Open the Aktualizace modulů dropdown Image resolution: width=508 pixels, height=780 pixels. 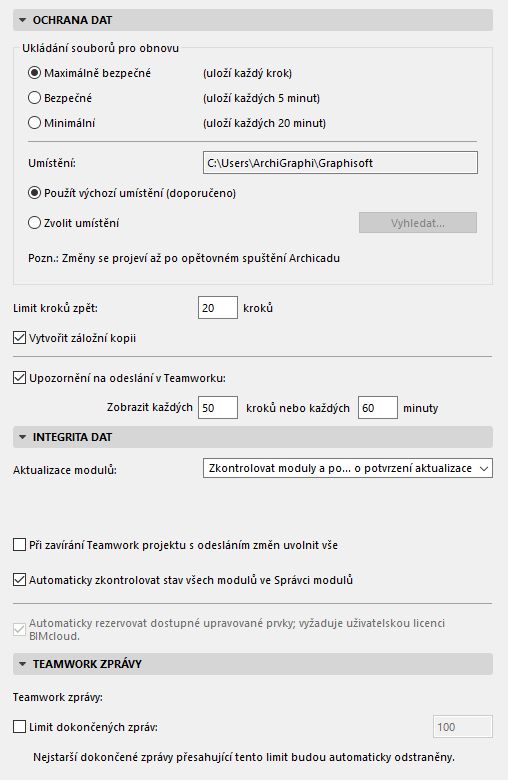(x=348, y=469)
